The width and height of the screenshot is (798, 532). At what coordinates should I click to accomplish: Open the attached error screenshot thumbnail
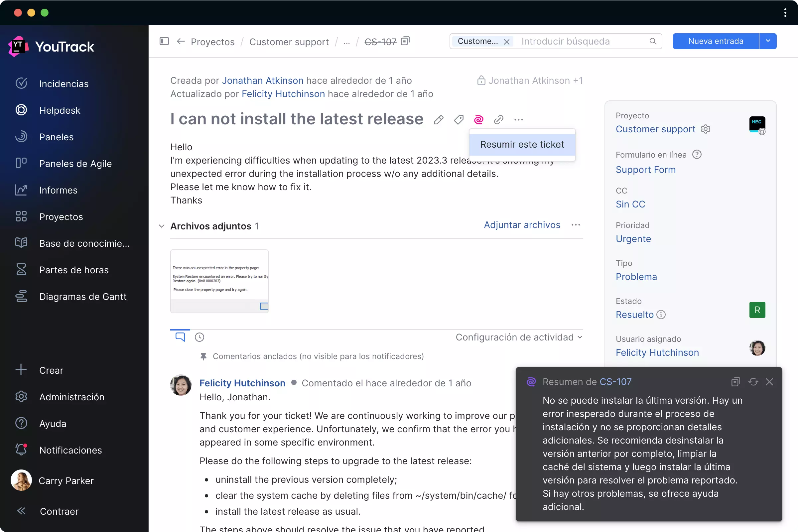(219, 281)
